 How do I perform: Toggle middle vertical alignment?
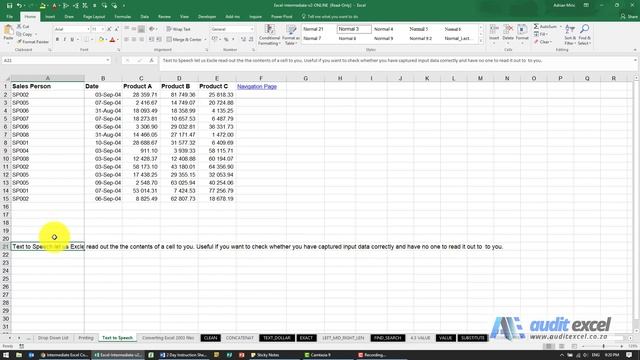pos(134,29)
